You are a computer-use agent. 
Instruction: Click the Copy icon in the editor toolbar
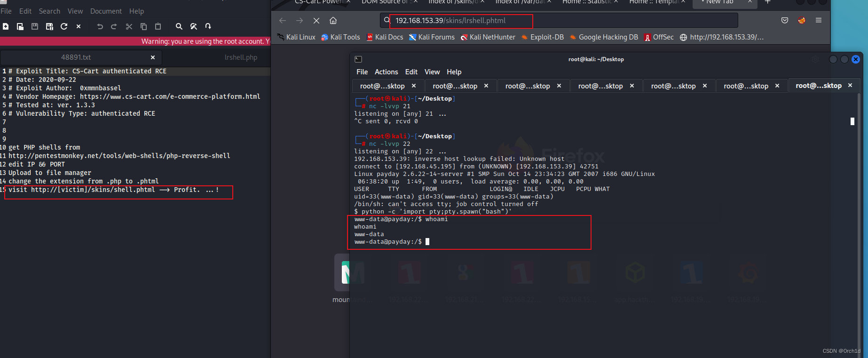(x=143, y=26)
